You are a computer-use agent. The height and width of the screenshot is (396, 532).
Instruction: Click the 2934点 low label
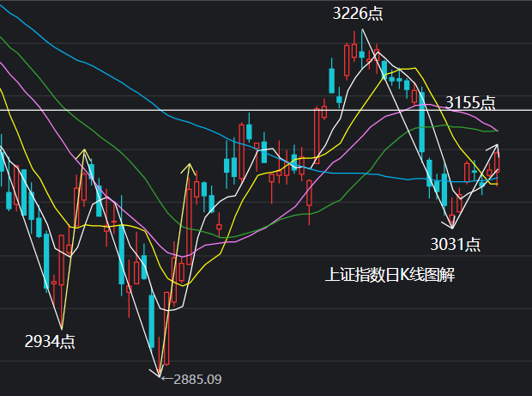[50, 341]
